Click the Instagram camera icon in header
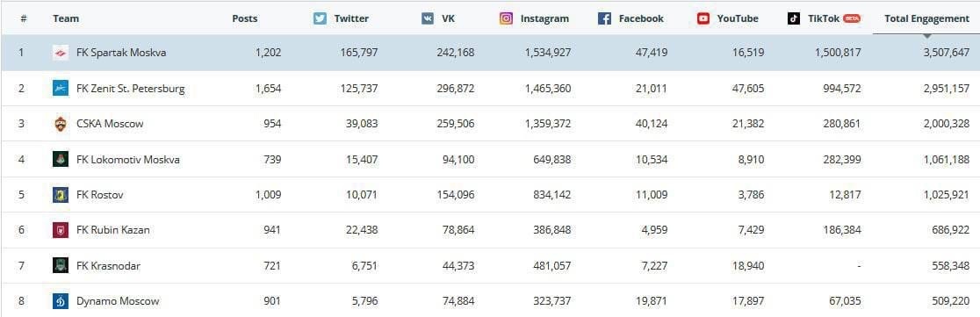Viewport: 980px width, 317px height. (x=507, y=18)
